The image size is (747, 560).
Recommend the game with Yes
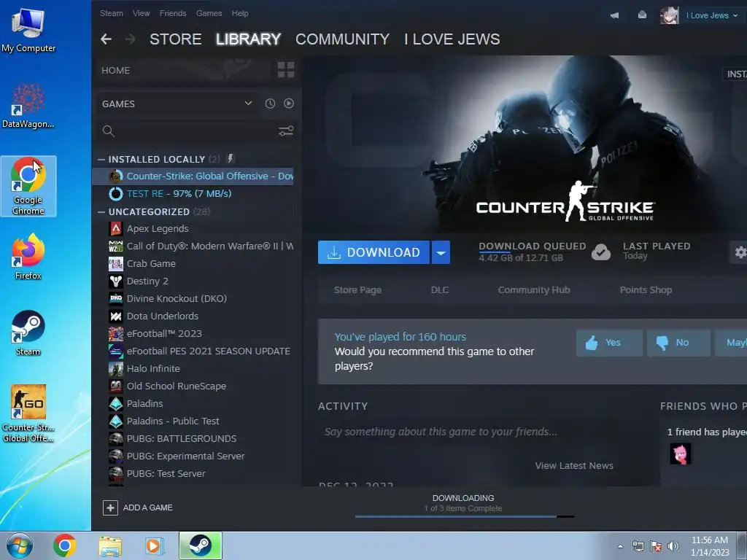(609, 343)
